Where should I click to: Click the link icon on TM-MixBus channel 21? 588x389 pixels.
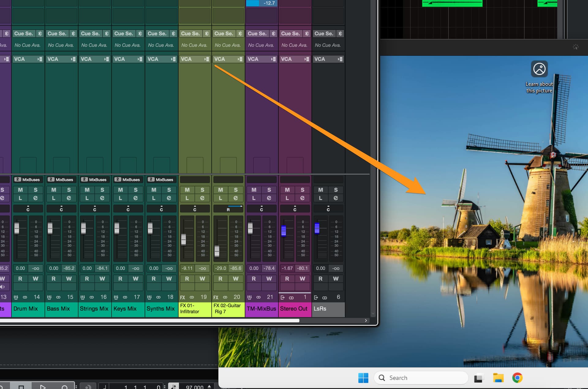click(258, 297)
